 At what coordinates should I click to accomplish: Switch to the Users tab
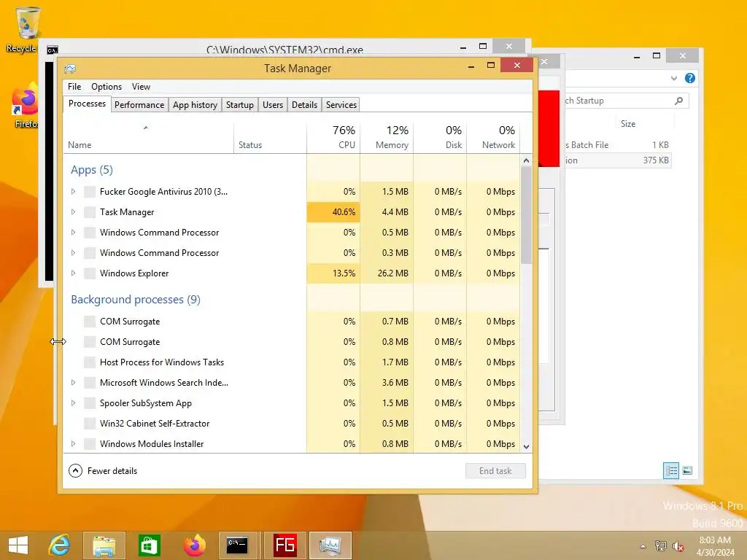273,105
